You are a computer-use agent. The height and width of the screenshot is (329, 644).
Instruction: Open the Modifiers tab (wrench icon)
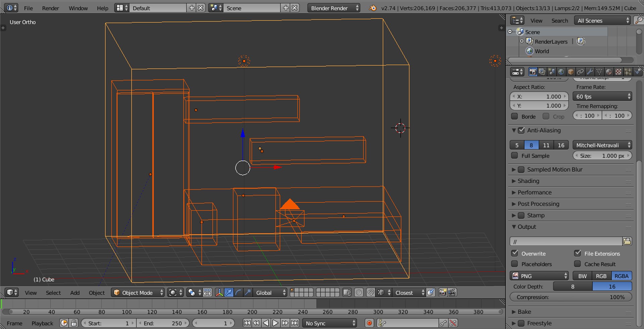(590, 72)
